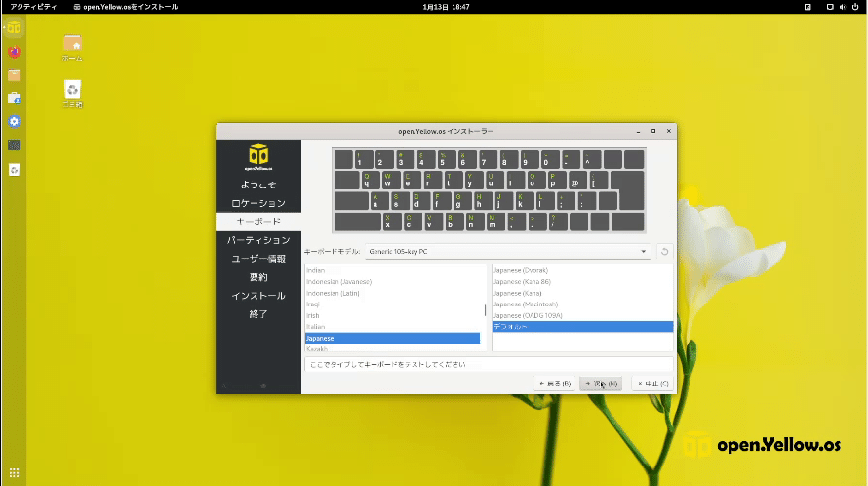Open Activities overview
Image resolution: width=868 pixels, height=486 pixels.
33,7
